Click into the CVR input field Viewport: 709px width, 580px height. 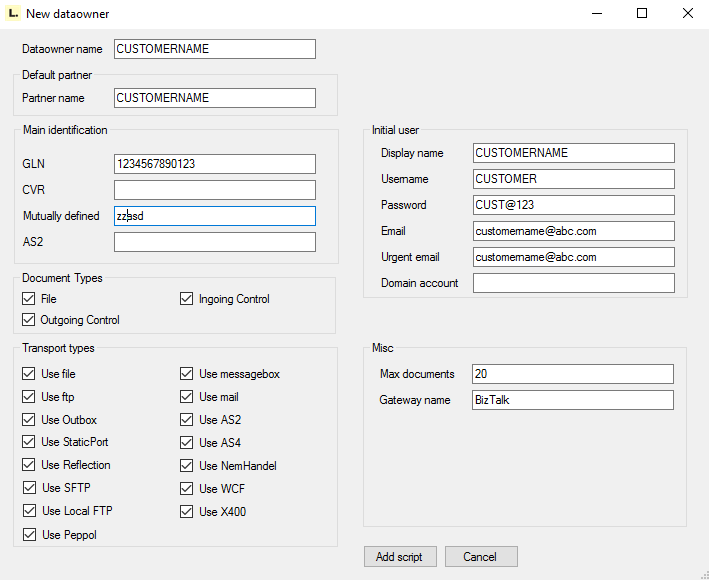[215, 190]
